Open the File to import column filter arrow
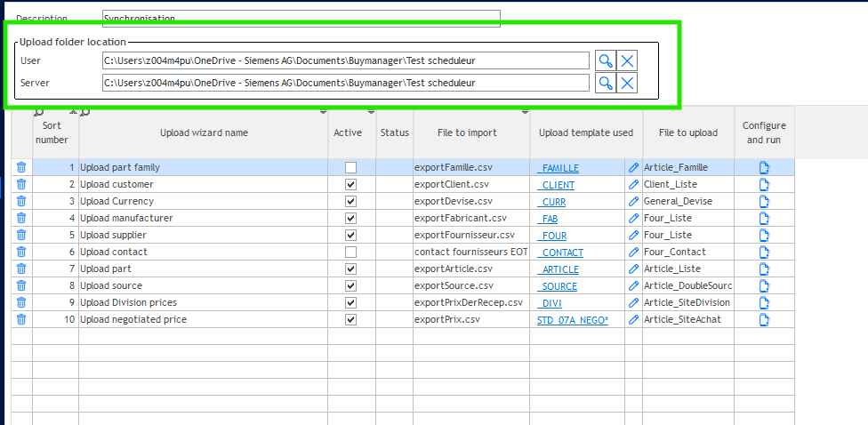Screen dimensions: 868x425 525,112
